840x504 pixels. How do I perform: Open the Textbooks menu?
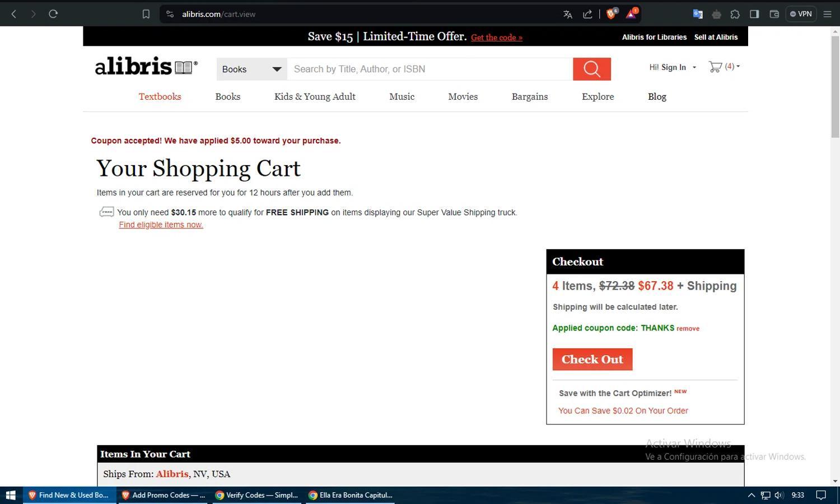(x=160, y=96)
